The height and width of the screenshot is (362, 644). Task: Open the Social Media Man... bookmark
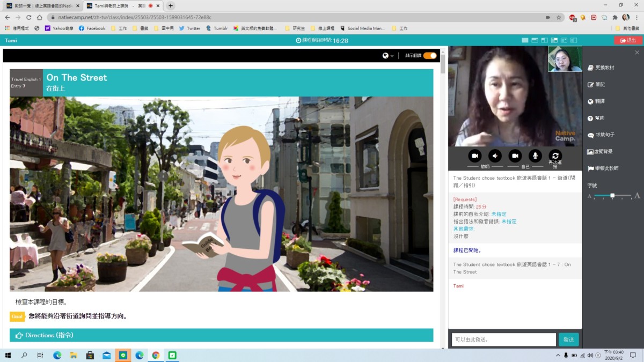click(362, 28)
